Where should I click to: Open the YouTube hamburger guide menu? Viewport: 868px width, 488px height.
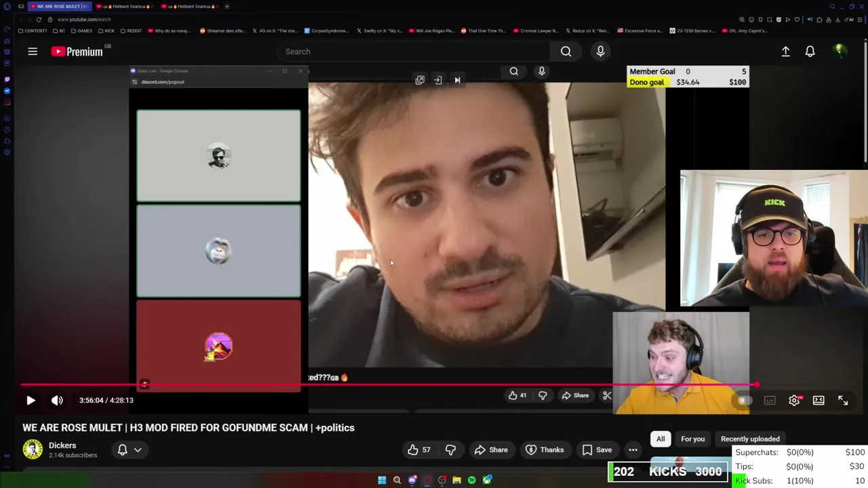pyautogui.click(x=32, y=52)
